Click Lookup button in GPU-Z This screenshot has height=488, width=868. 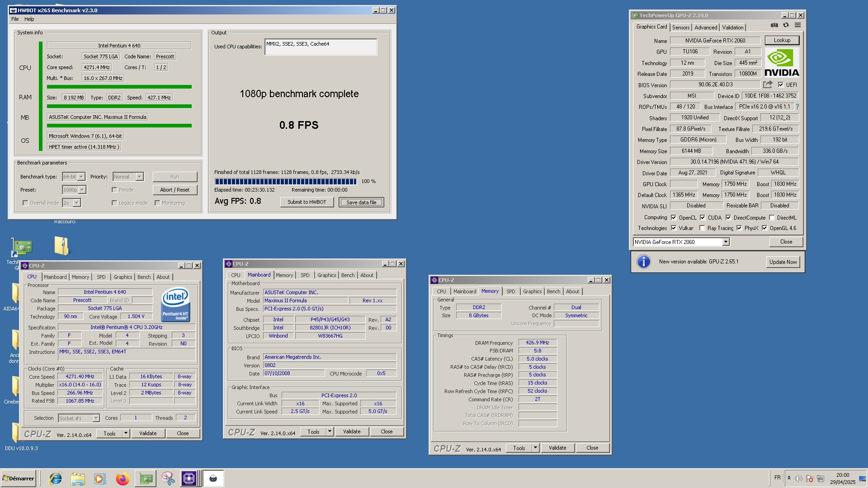pyautogui.click(x=782, y=40)
